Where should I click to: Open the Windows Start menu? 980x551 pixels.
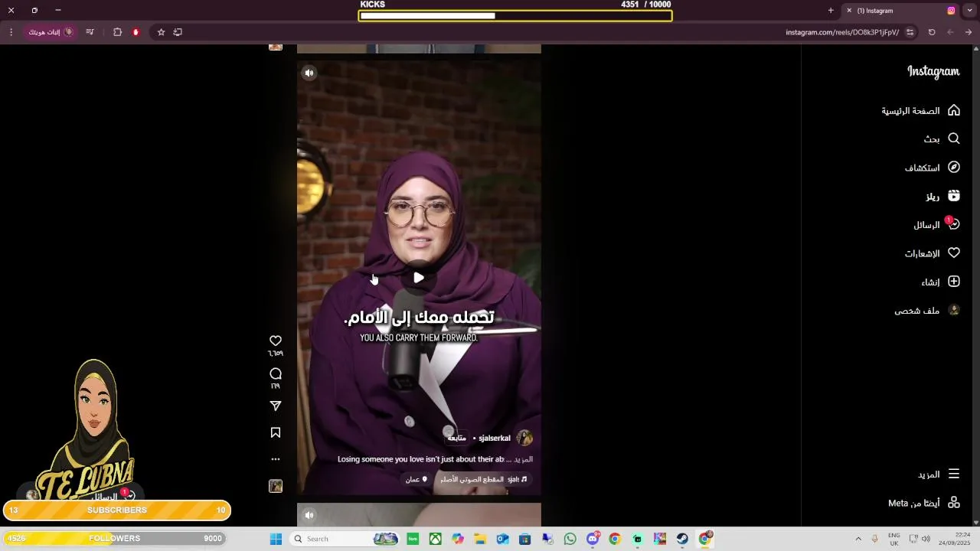point(276,539)
